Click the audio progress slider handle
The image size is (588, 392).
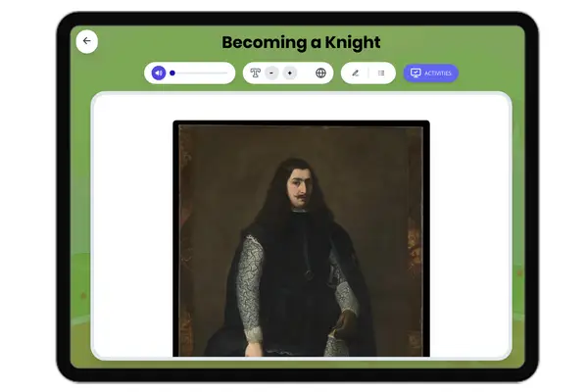click(x=172, y=73)
